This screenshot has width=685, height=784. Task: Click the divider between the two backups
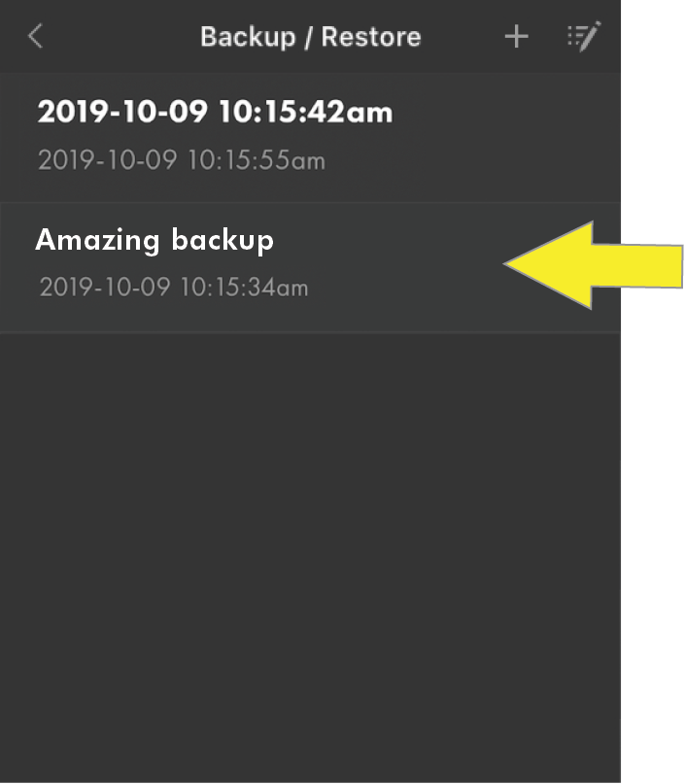[x=310, y=202]
